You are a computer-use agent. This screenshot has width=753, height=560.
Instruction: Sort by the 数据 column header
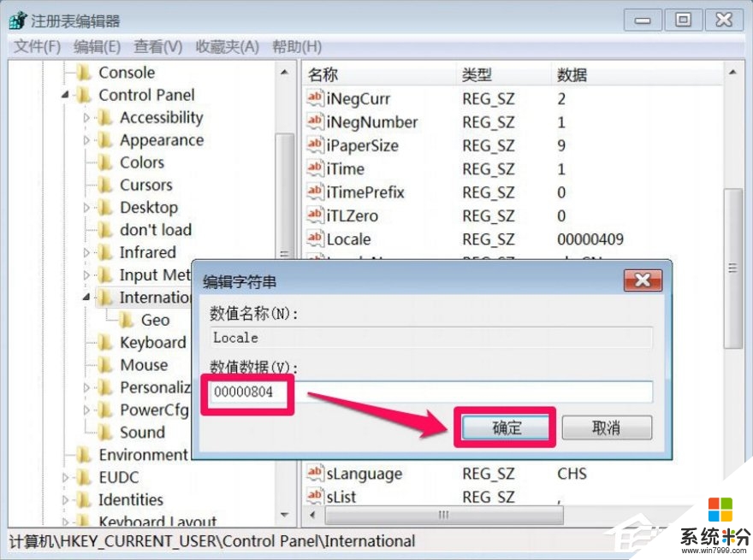click(x=637, y=75)
